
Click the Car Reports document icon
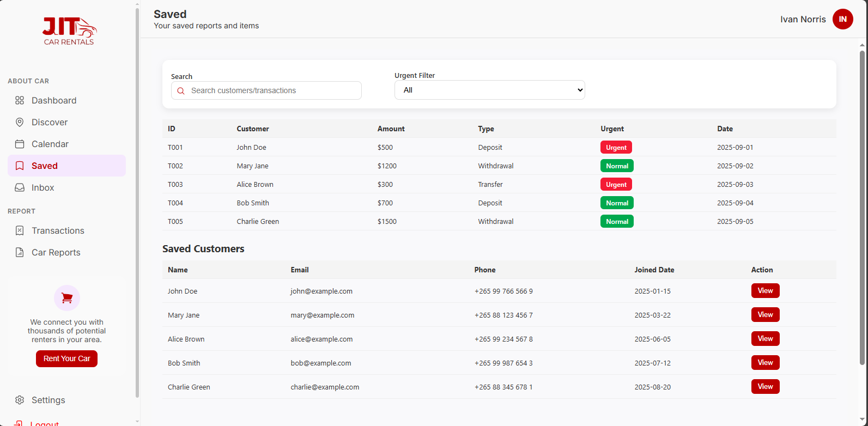tap(20, 252)
